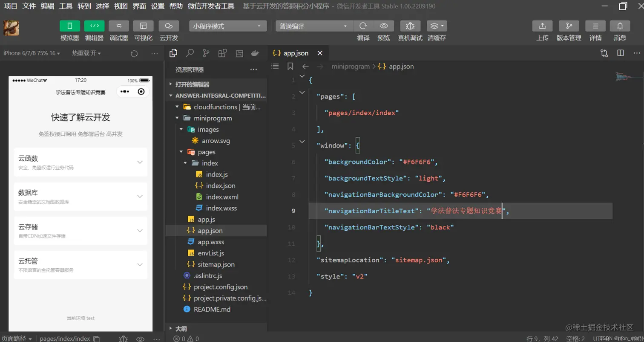Open the extensions blocks sidebar icon
This screenshot has height=342, width=644.
222,53
